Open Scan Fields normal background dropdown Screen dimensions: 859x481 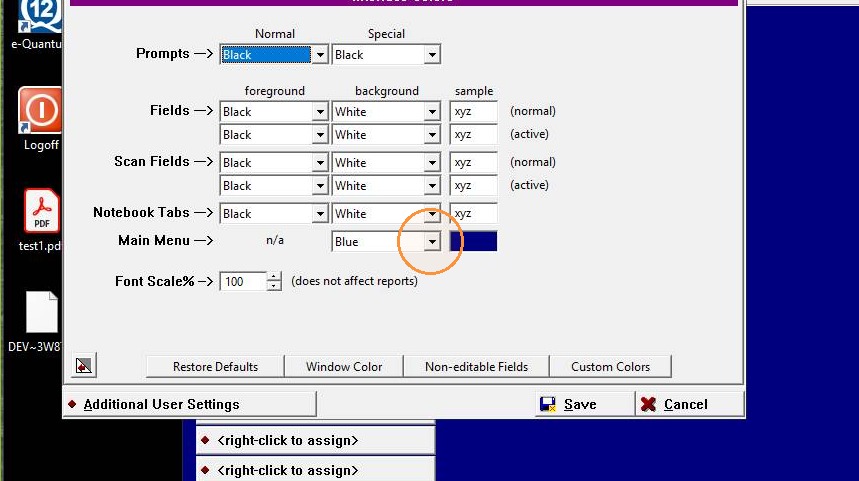tap(432, 163)
